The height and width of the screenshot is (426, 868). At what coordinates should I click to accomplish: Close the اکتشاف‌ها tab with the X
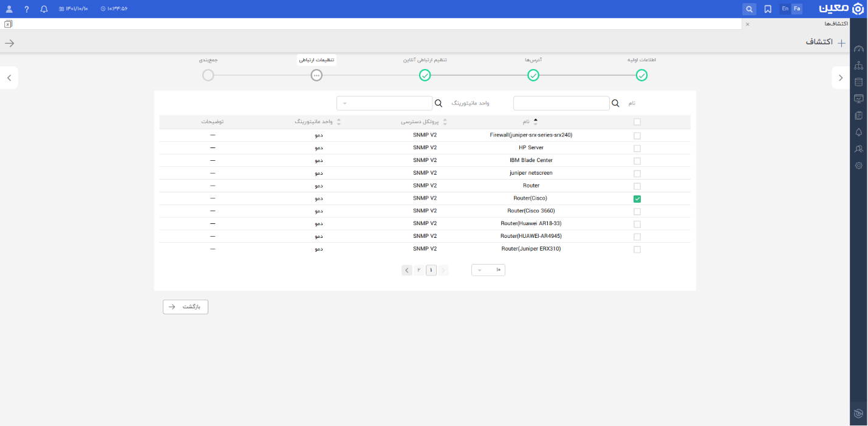[747, 24]
